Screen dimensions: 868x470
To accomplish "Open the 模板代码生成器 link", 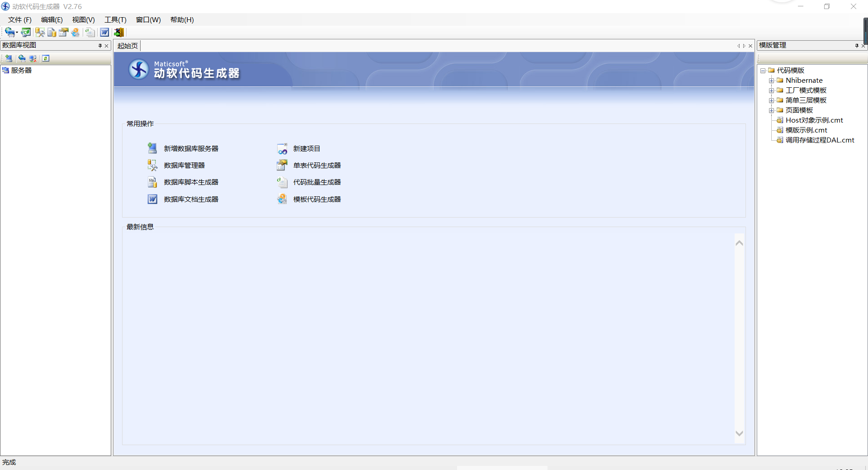I will pyautogui.click(x=317, y=199).
